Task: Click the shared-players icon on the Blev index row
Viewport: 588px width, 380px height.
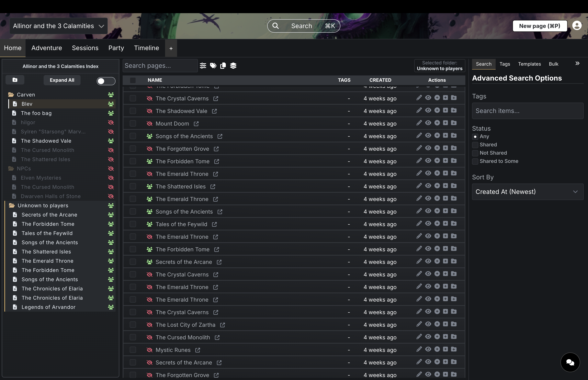Action: click(x=111, y=104)
